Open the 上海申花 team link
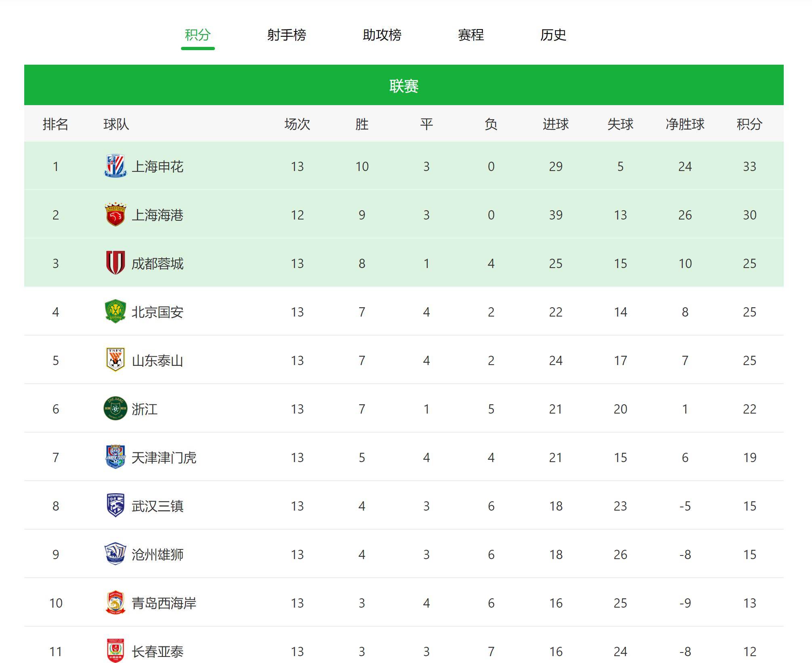The image size is (812, 663). click(158, 167)
